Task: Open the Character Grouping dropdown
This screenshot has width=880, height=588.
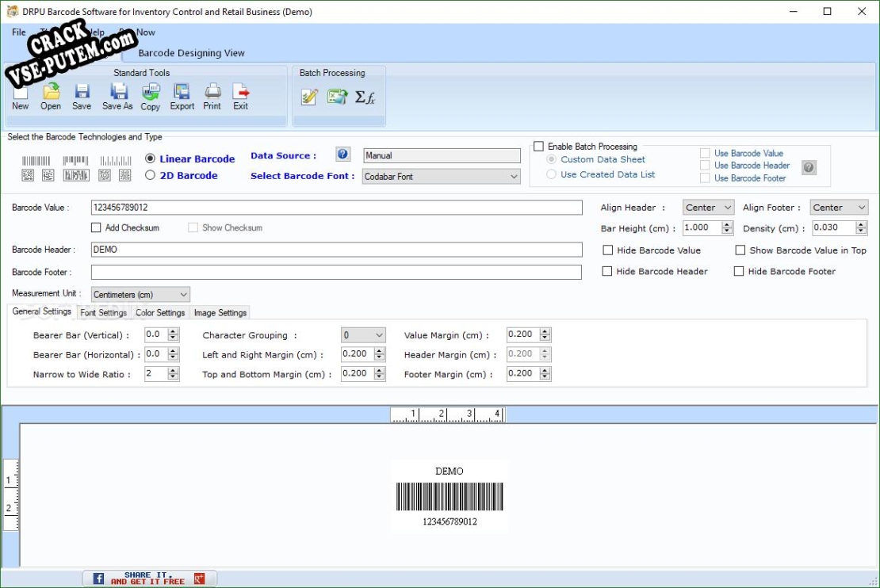Action: 363,335
